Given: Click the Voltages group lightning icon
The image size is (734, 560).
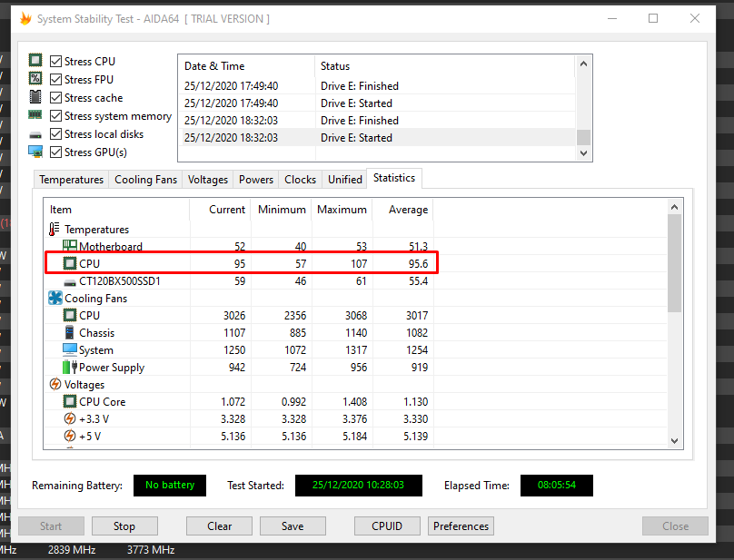Looking at the screenshot, I should (x=55, y=384).
